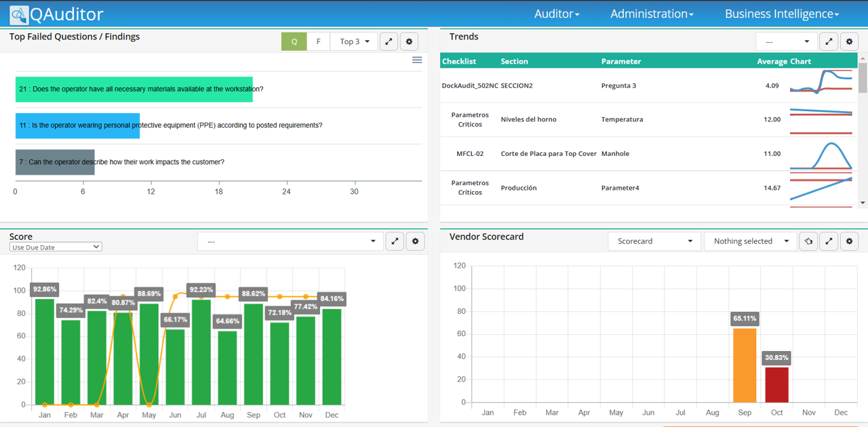Click the 4.09 average value

tap(772, 86)
